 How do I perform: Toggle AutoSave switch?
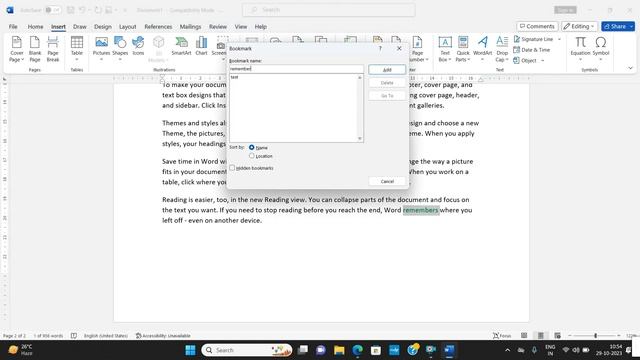click(x=53, y=10)
